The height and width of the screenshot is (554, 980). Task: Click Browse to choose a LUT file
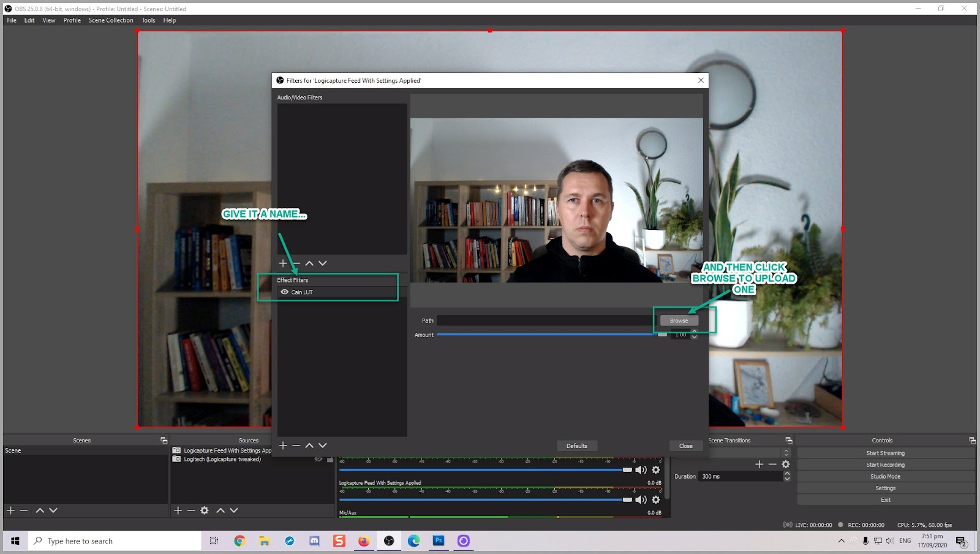pos(679,321)
